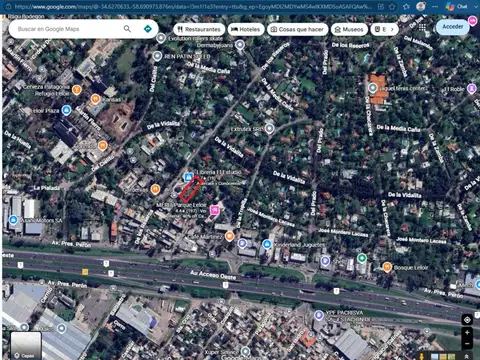Open the first Street View photo thumbnail

click(435, 357)
